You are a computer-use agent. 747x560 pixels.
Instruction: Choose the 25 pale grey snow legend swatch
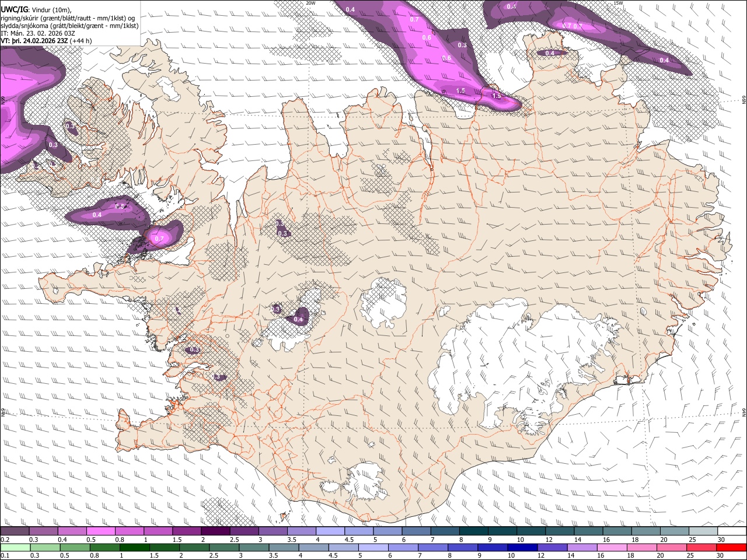(x=703, y=531)
